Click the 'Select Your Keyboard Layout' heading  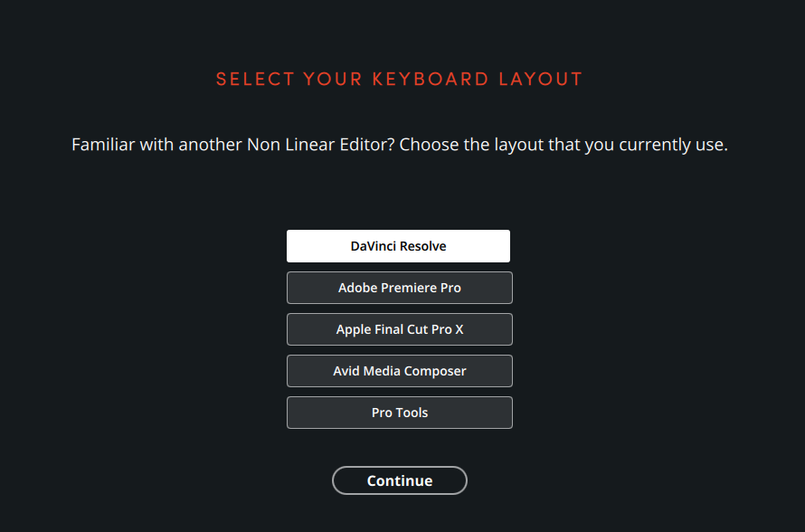[399, 79]
